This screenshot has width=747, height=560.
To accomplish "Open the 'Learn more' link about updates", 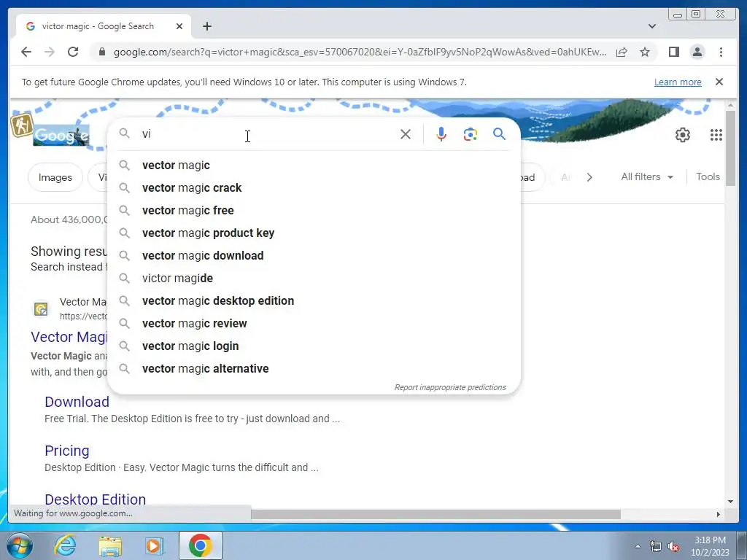I will [x=678, y=82].
